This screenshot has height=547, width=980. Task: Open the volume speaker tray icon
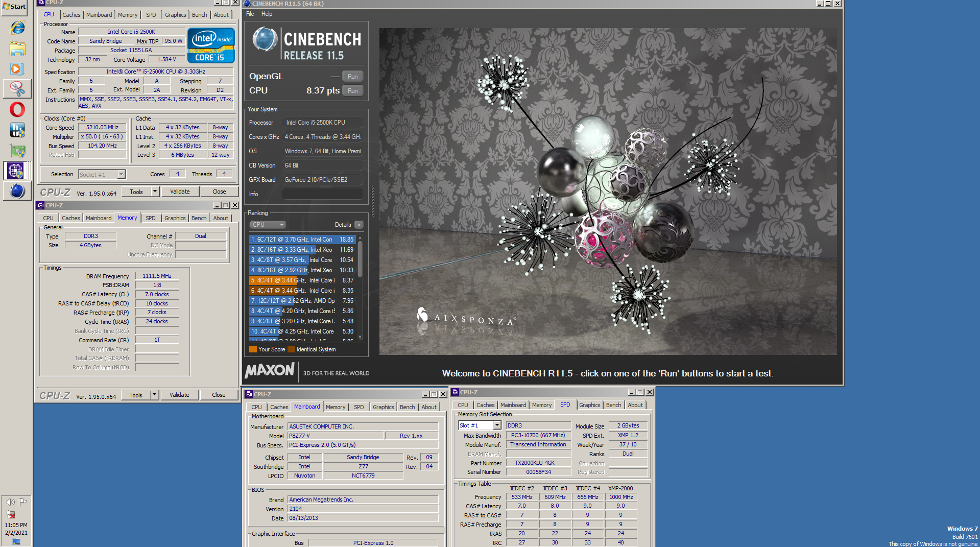[x=10, y=502]
